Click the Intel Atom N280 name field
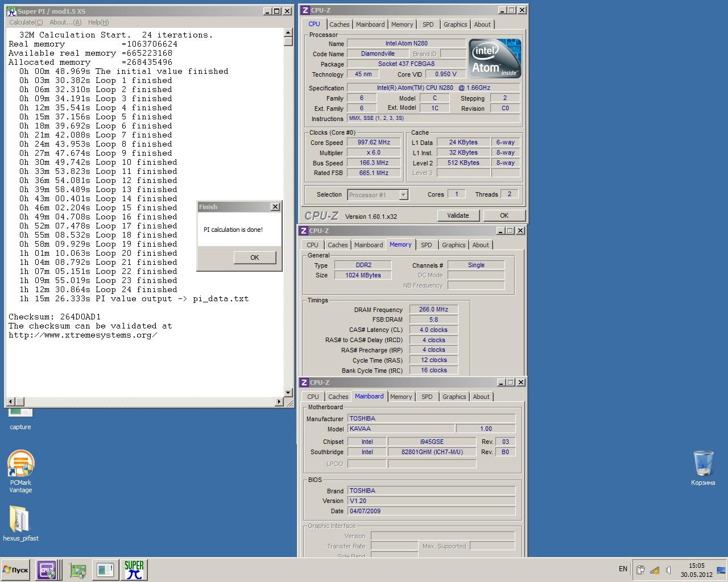The height and width of the screenshot is (582, 728). tap(407, 43)
